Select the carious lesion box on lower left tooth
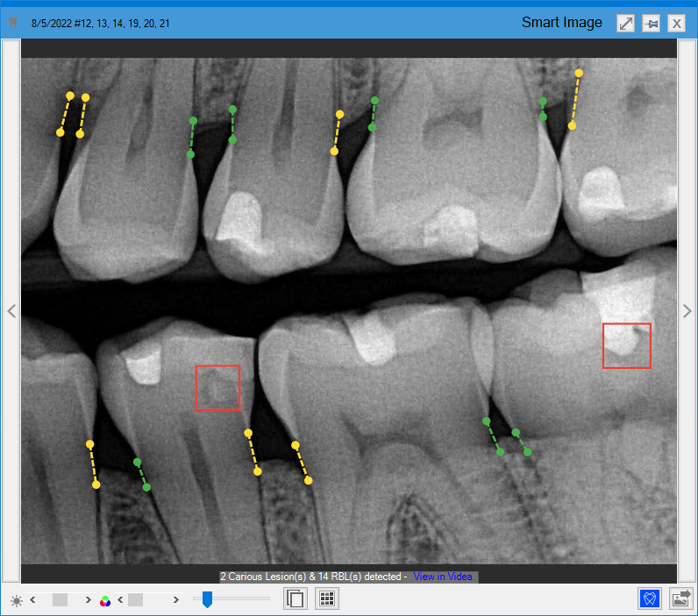The width and height of the screenshot is (698, 616). click(x=217, y=387)
